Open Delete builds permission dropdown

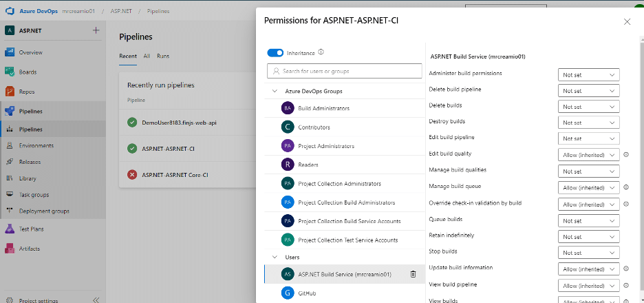588,107
